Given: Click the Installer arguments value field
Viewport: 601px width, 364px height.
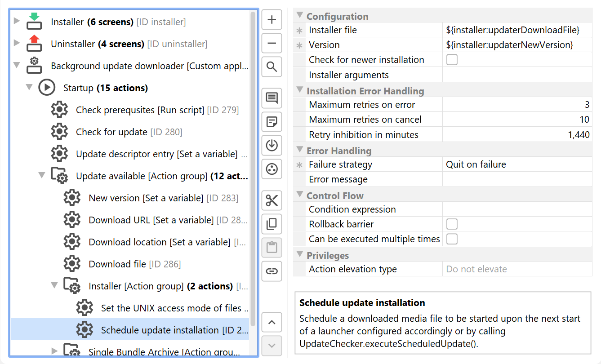Looking at the screenshot, I should [517, 75].
